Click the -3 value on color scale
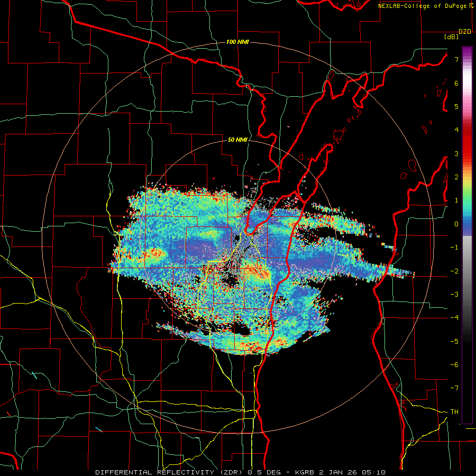This screenshot has width=476, height=476. (454, 295)
